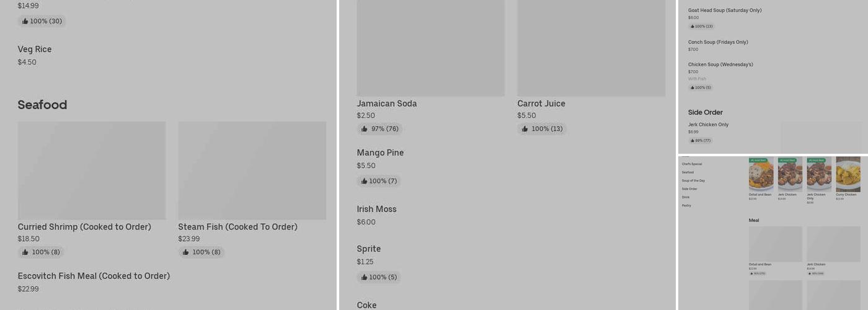Image resolution: width=868 pixels, height=310 pixels.
Task: Click the Carrot Juice image placeholder
Action: click(591, 48)
